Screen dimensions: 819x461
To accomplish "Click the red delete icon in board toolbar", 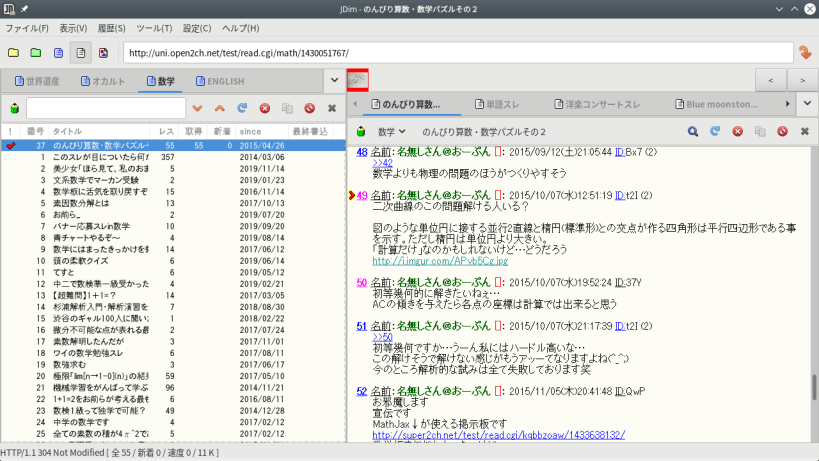I will [310, 108].
